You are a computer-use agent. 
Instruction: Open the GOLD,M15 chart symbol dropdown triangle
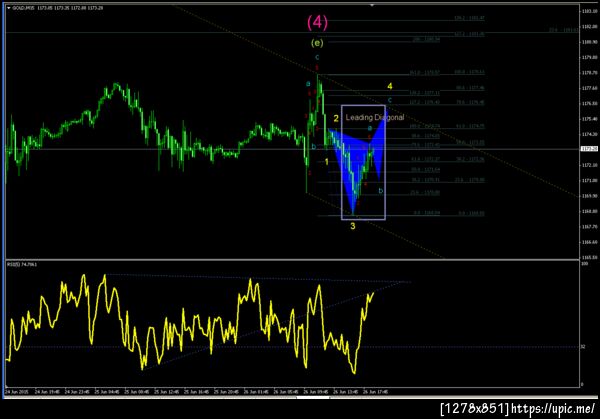pos(9,8)
